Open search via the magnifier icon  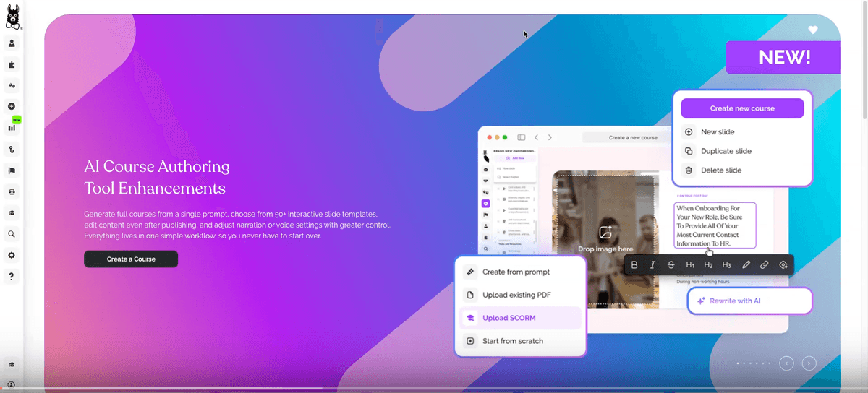pyautogui.click(x=12, y=234)
